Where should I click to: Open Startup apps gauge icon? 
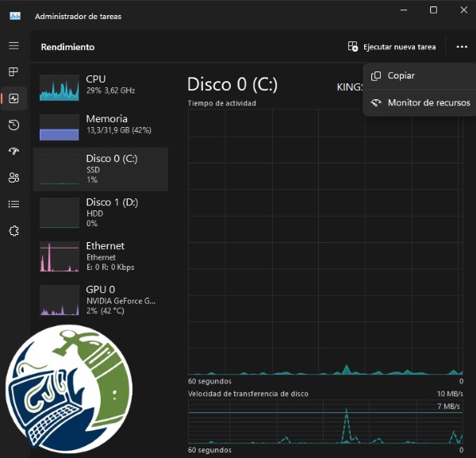[x=13, y=151]
